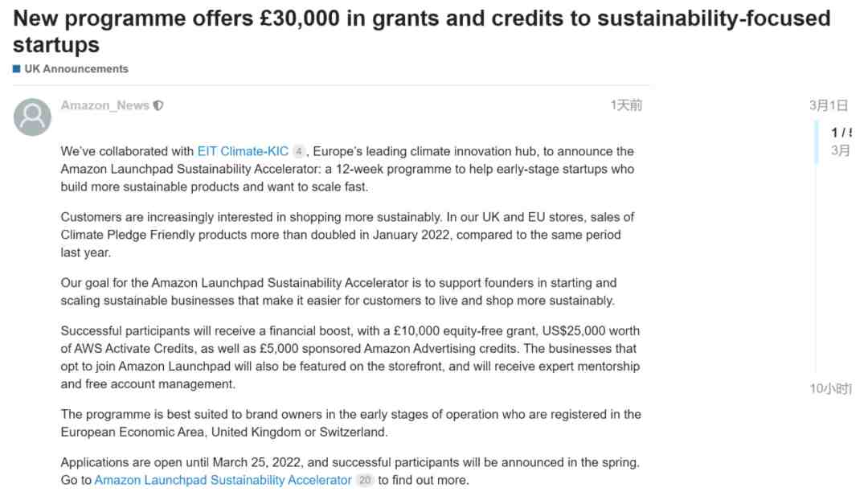Screen dimensions: 868x500
Task: Jump to the 10小时 latest-post timeline marker
Action: point(831,389)
